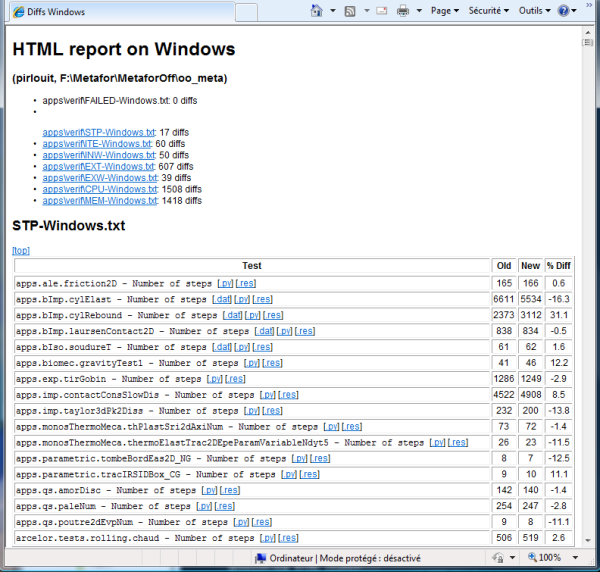The image size is (600, 572).
Task: Open [.py] link for thPlastSri2dAxiNum
Action: 331,427
